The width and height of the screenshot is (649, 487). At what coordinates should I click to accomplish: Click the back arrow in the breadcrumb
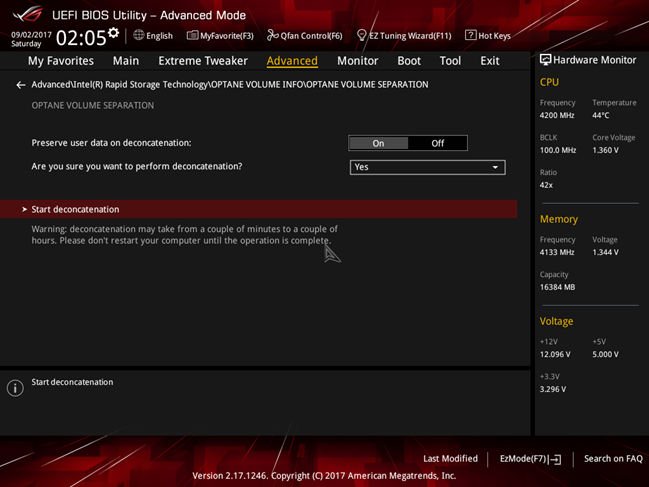coord(21,85)
